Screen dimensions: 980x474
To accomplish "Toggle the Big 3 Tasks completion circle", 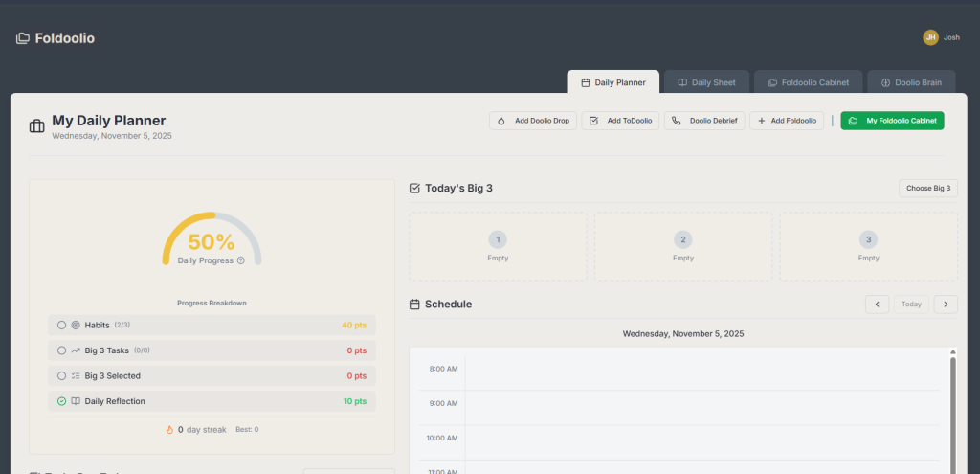I will (x=61, y=350).
